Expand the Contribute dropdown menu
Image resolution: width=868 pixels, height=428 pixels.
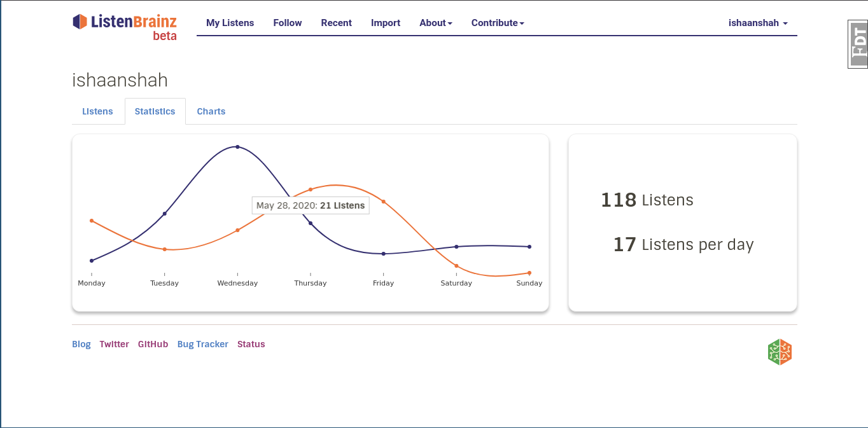(498, 23)
